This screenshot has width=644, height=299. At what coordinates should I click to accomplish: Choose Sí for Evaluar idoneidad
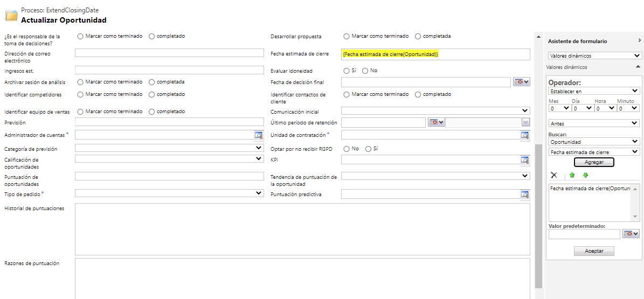coord(347,71)
